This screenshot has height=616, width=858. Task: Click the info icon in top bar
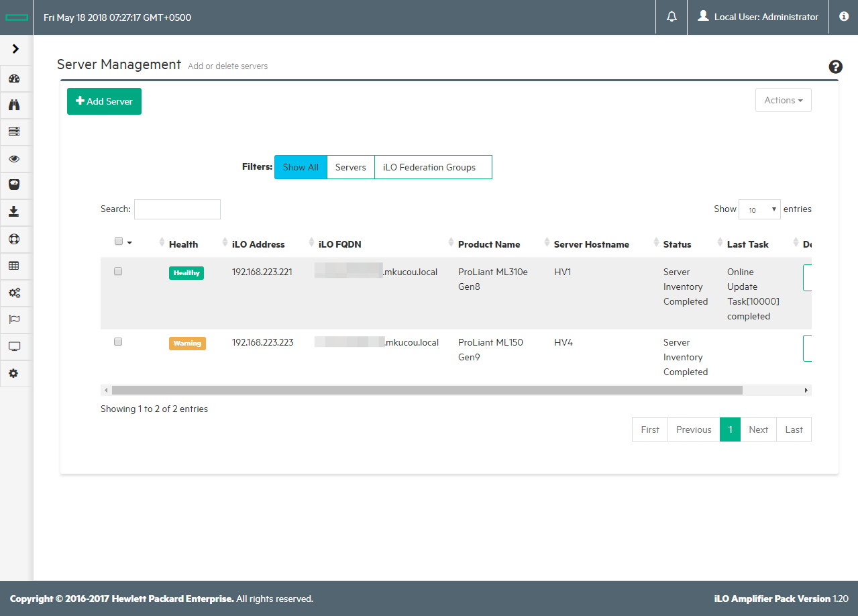pos(844,17)
